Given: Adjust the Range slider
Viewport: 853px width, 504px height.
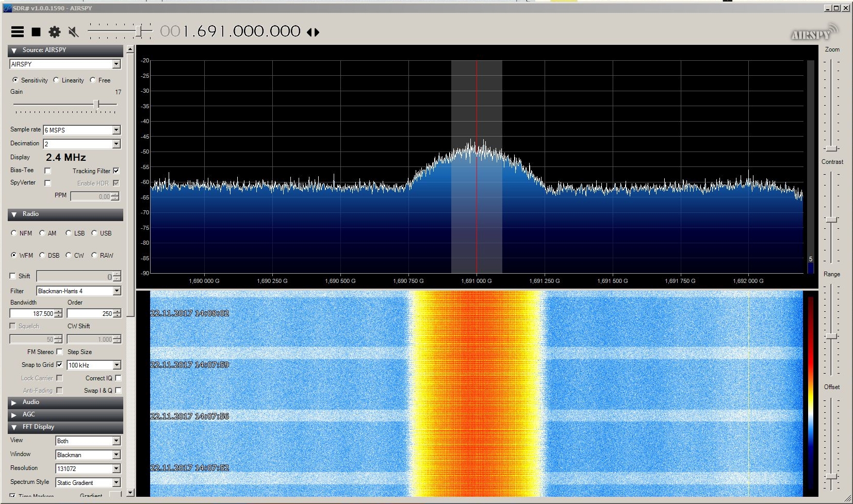Looking at the screenshot, I should [x=831, y=337].
